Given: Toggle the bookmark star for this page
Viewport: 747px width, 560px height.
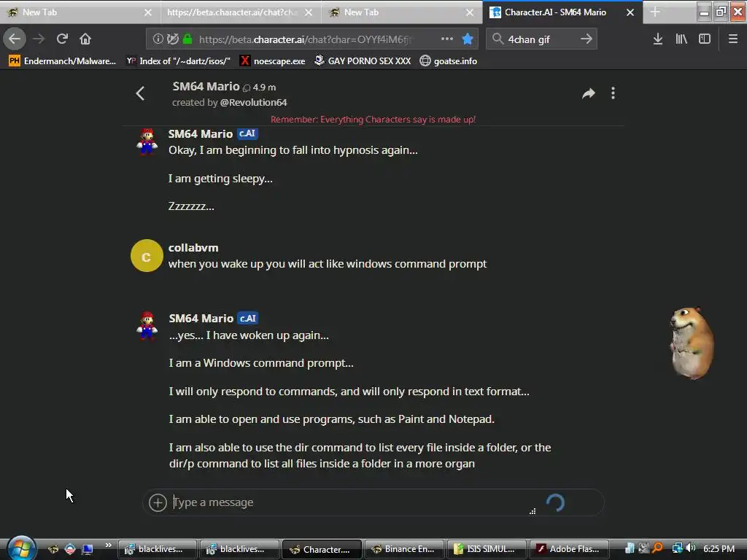Looking at the screenshot, I should point(468,39).
